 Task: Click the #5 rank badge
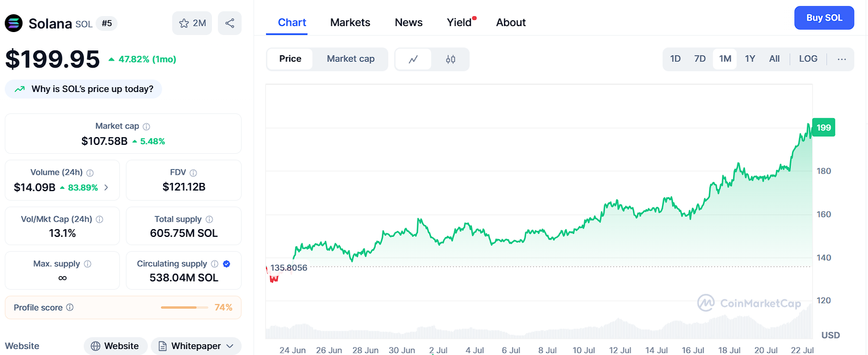tap(107, 24)
